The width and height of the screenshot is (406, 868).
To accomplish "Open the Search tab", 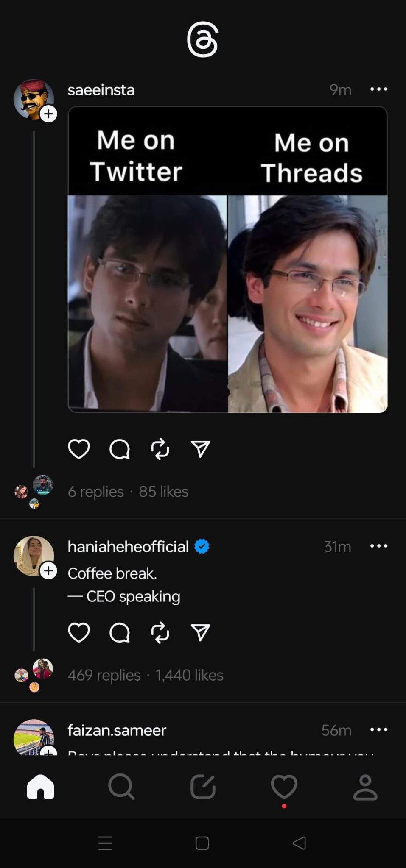I will coord(121,787).
